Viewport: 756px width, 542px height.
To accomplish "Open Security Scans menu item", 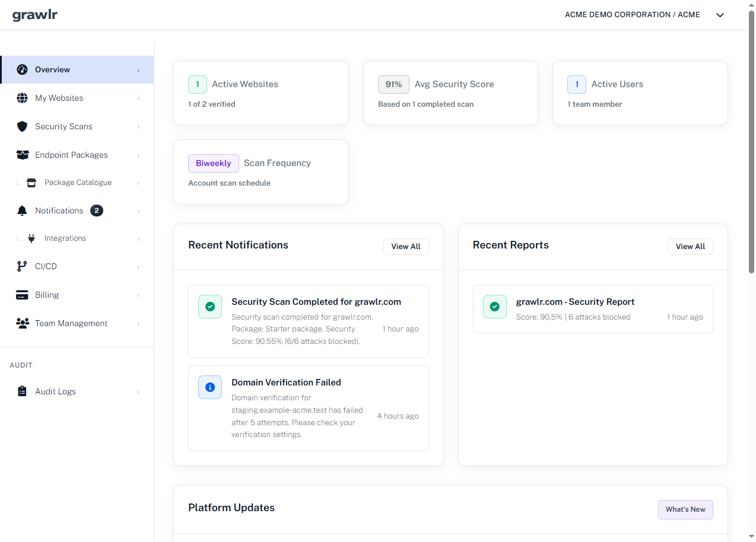I will click(77, 126).
